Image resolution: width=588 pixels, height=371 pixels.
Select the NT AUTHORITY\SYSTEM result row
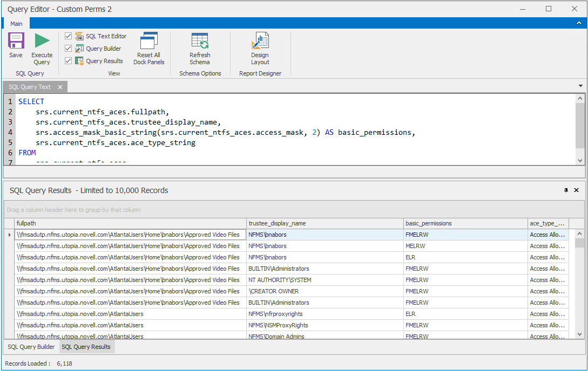[x=280, y=280]
